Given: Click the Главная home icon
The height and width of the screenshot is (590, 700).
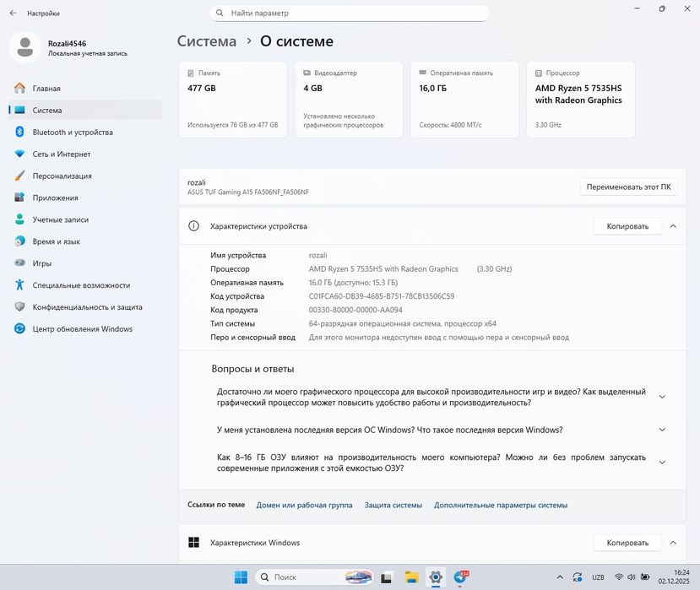Looking at the screenshot, I should (19, 88).
